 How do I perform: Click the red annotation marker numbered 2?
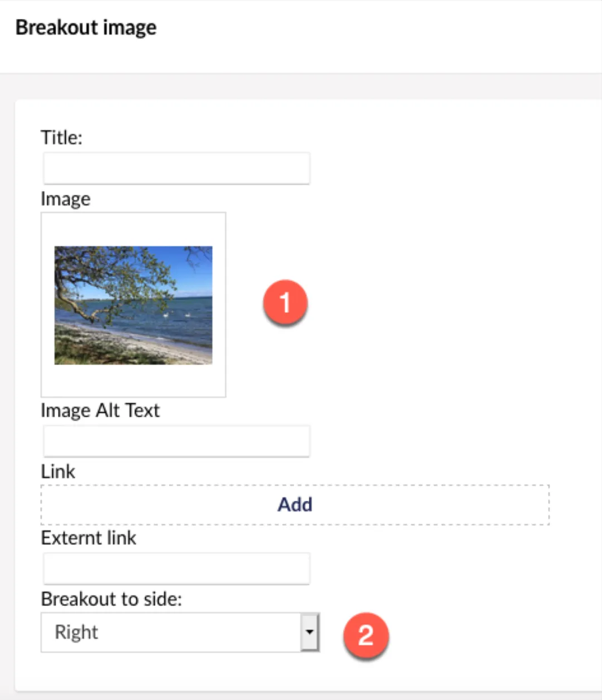pyautogui.click(x=366, y=635)
